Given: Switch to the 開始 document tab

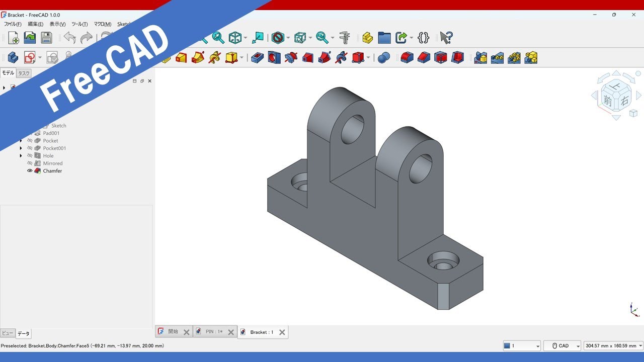Looking at the screenshot, I should click(x=173, y=332).
